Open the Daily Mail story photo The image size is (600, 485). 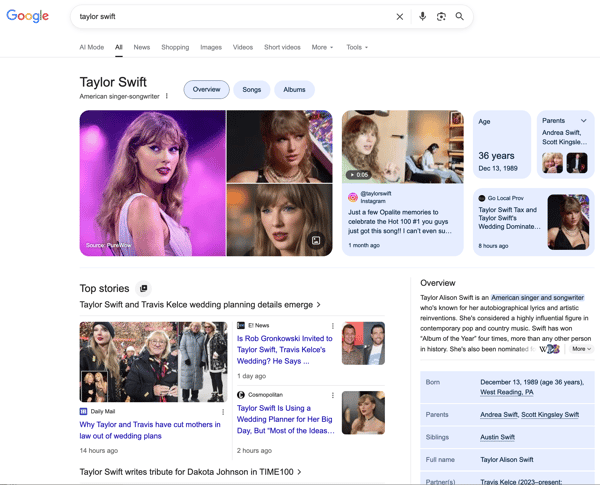coord(153,362)
